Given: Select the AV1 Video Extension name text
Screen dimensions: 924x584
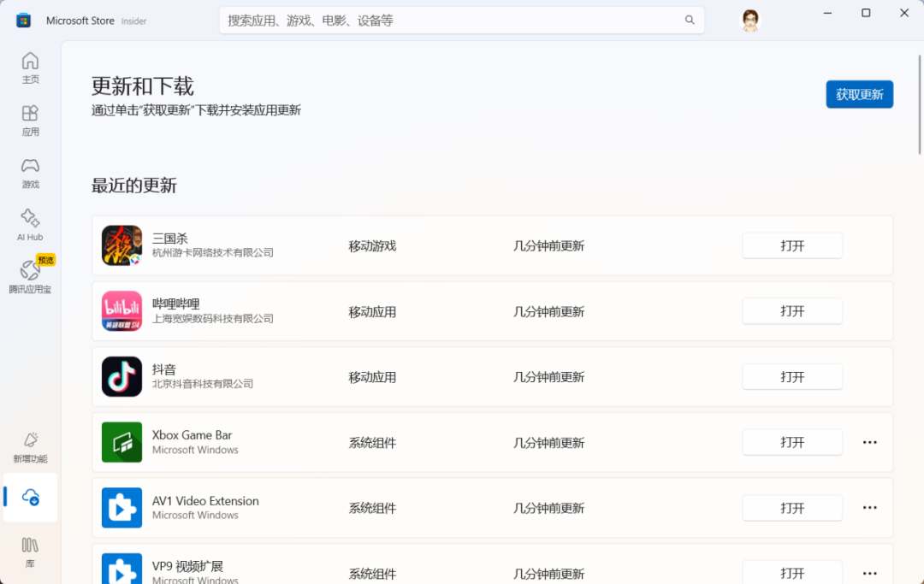Looking at the screenshot, I should 205,501.
